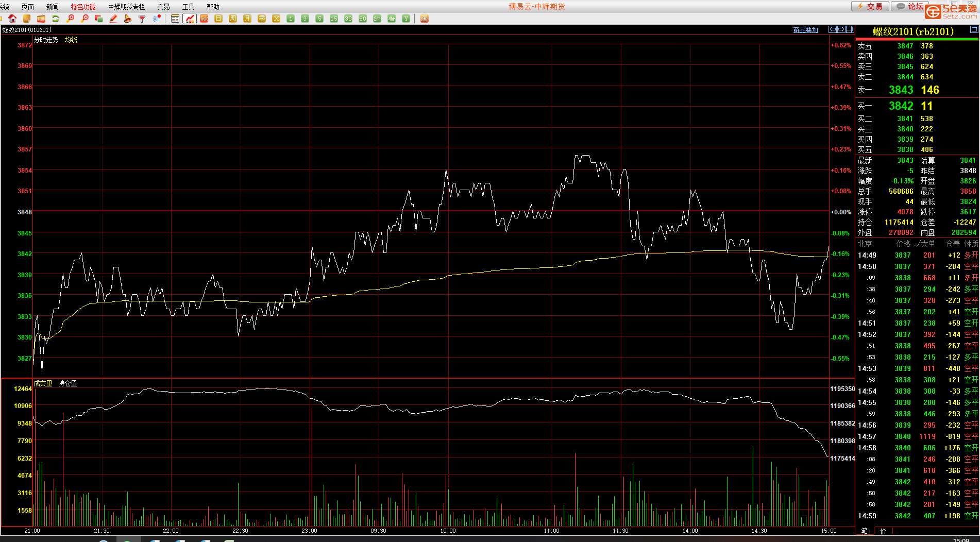Click the 持仓 value 1175414
Viewport: 980px width, 542px height.
[x=899, y=222]
